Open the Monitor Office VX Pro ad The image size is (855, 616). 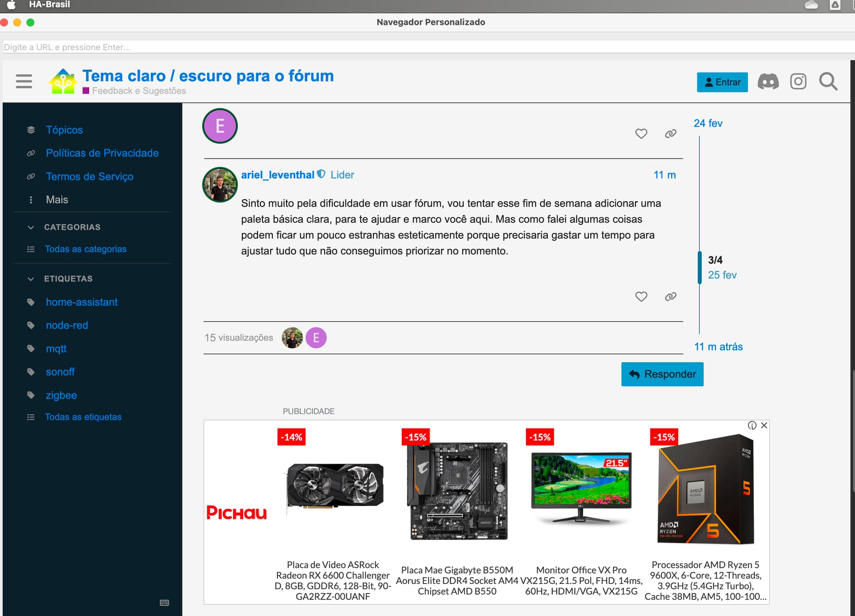581,512
